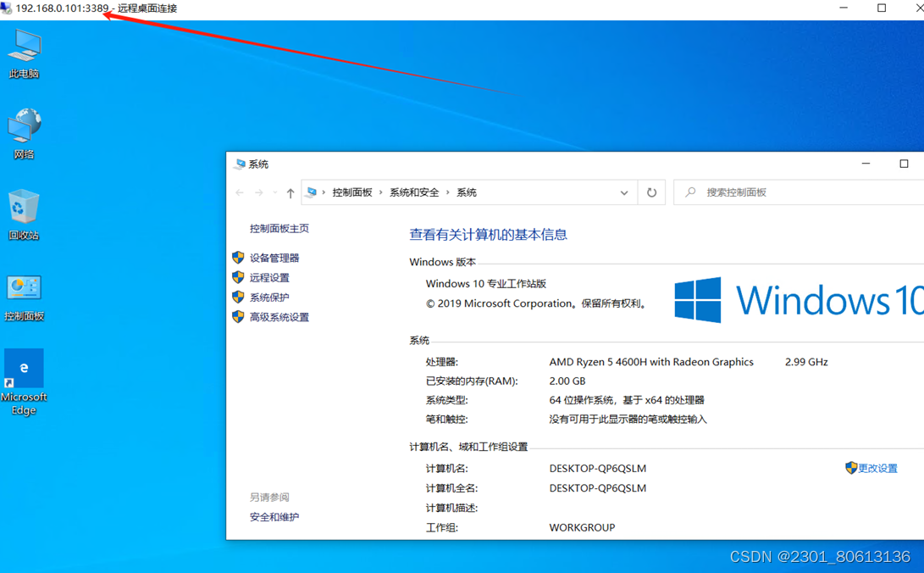Click the 已安装的内存(RAM): label
924x573 pixels.
[x=472, y=381]
